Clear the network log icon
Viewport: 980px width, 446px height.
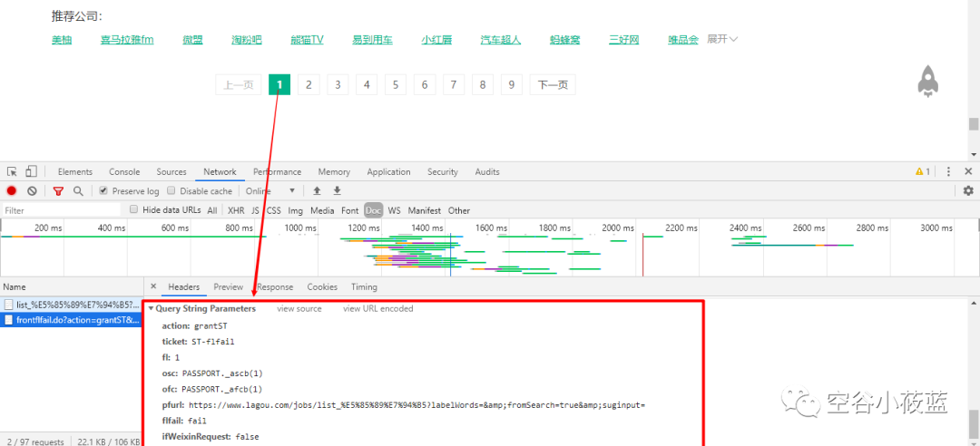(32, 191)
